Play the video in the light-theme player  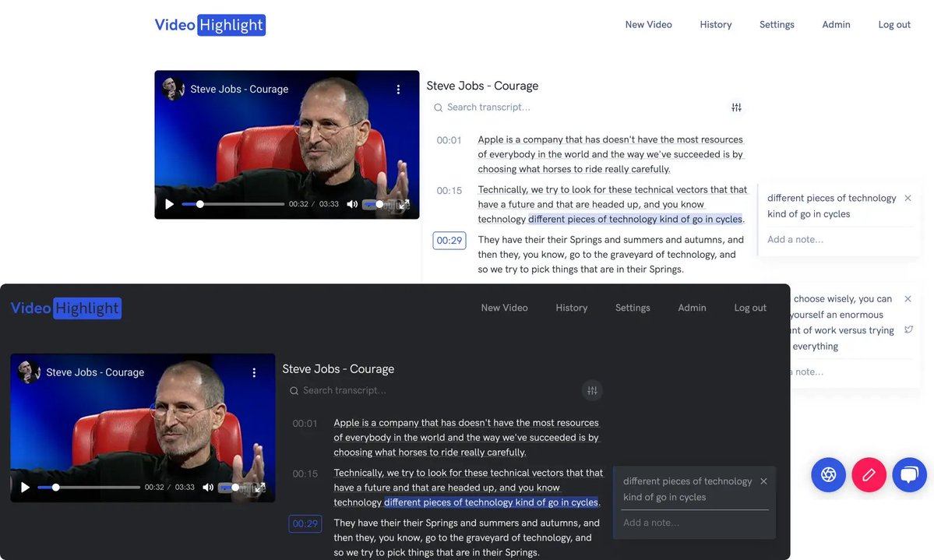pyautogui.click(x=170, y=204)
